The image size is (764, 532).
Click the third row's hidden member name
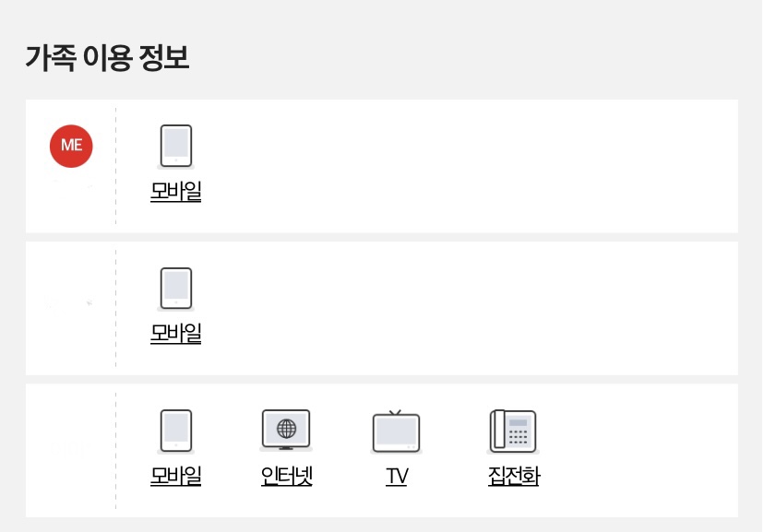(71, 449)
